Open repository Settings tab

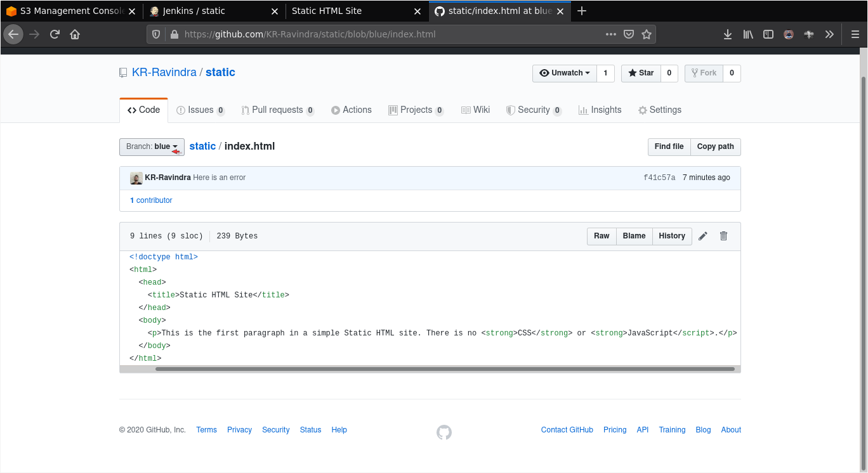660,110
